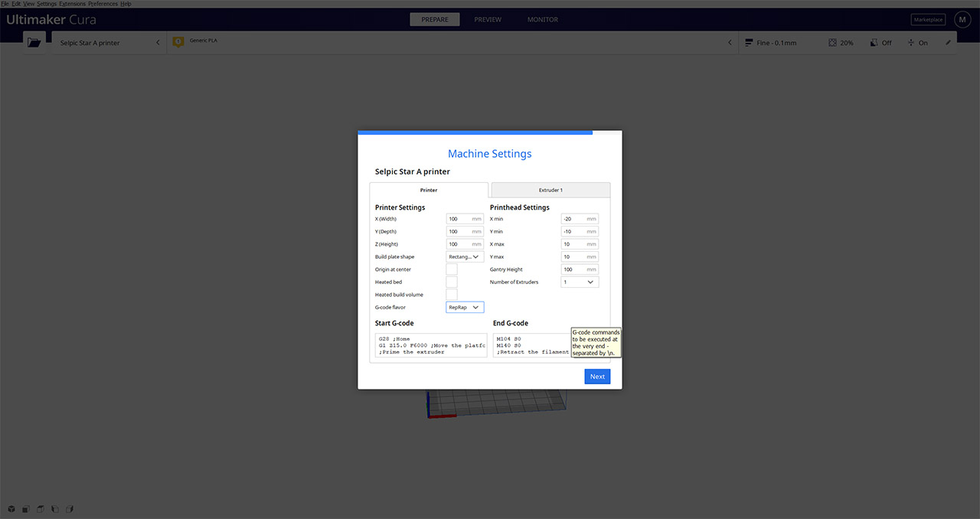Image resolution: width=980 pixels, height=519 pixels.
Task: Go to the PREVIEW stage
Action: tap(488, 20)
